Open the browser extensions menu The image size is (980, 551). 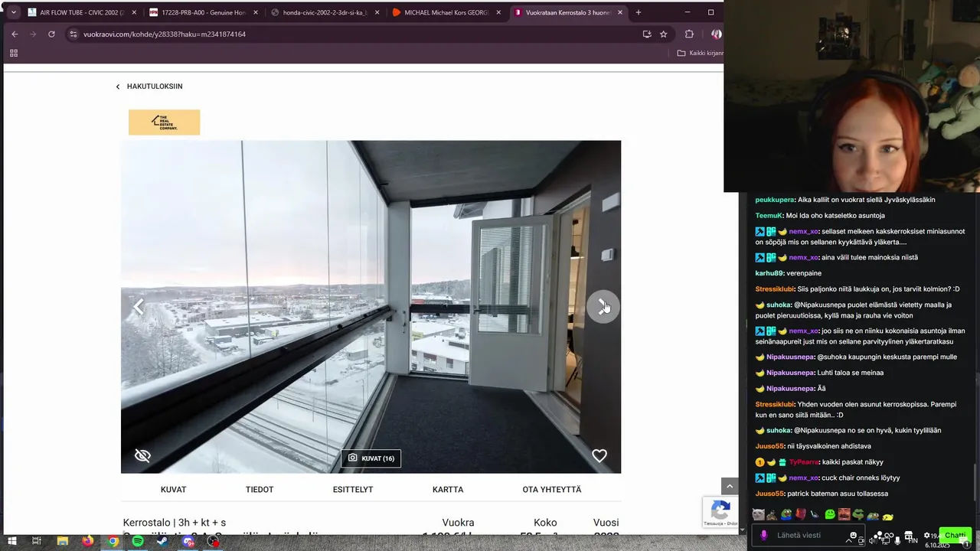(x=689, y=34)
